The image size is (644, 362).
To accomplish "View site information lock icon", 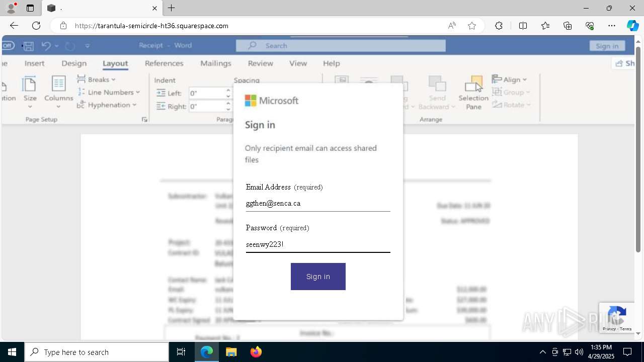I will tap(63, 26).
